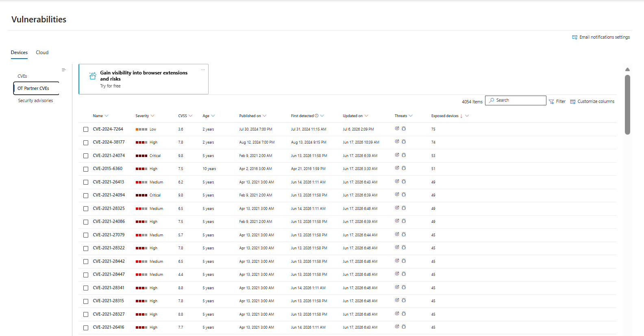The height and width of the screenshot is (336, 644).
Task: Expand the Updated on column dropdown
Action: 366,116
